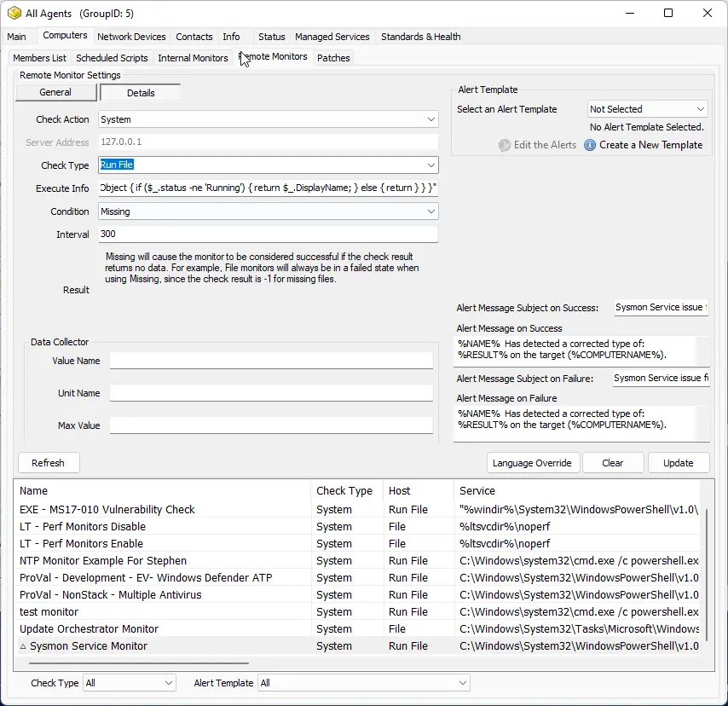Click the General settings button
The width and height of the screenshot is (728, 706).
tap(55, 92)
